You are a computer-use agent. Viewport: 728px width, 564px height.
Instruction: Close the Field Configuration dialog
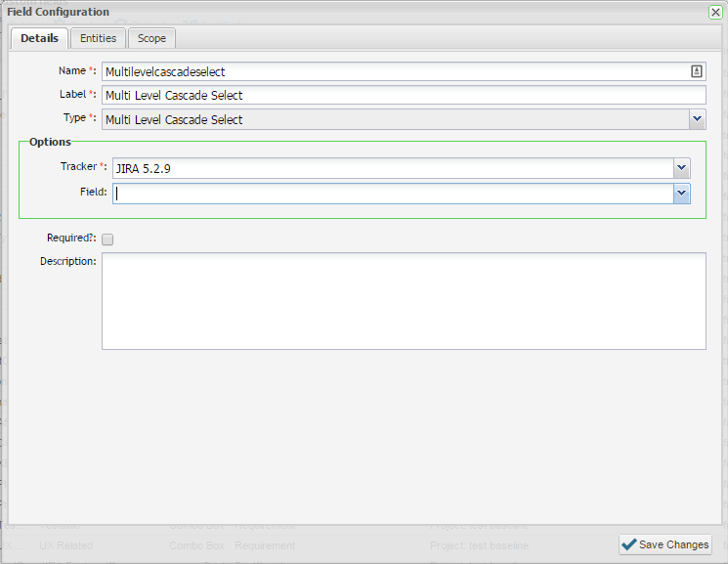coord(714,12)
